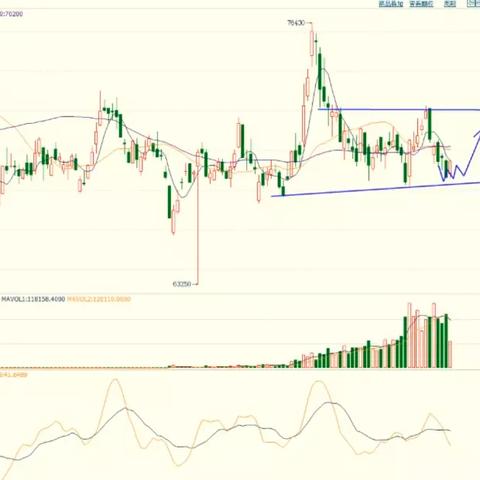
Task: Click the short third underlined link at top
Action: point(449,4)
